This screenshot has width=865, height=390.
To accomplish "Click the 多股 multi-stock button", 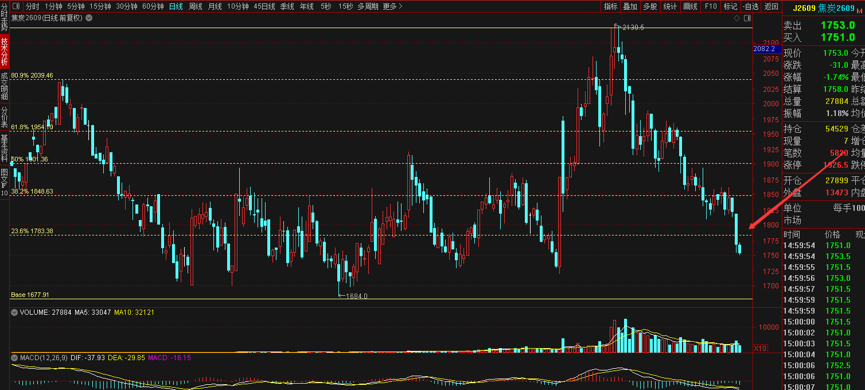I will (650, 7).
